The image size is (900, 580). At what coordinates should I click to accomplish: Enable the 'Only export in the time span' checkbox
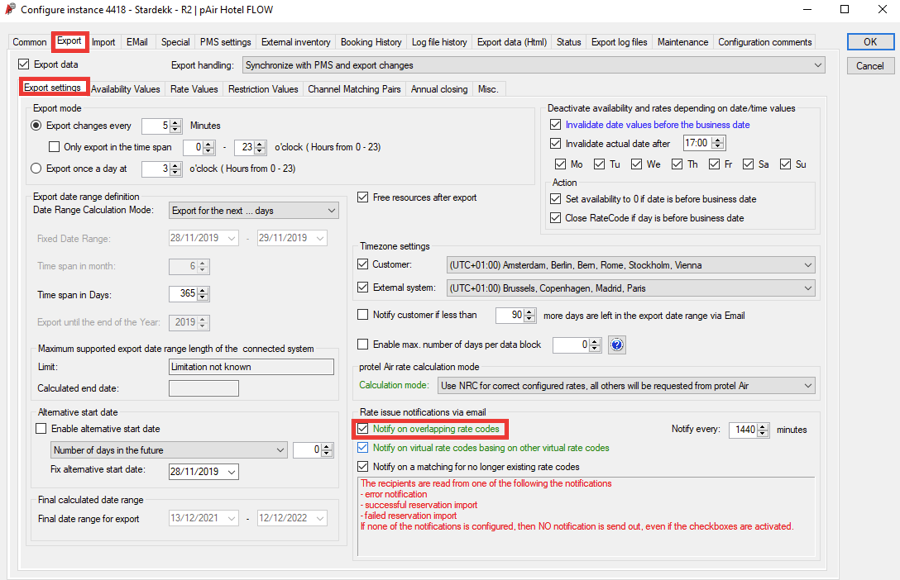(56, 147)
